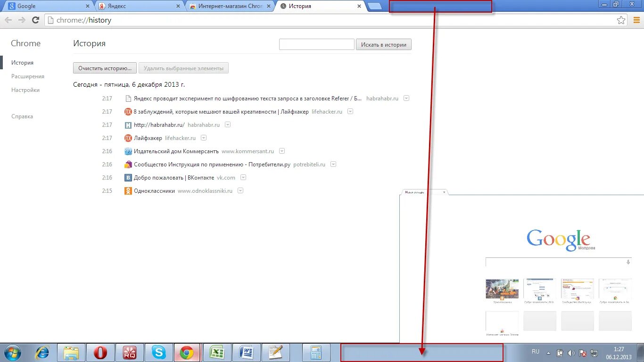Click the microphone icon in Google search box
The width and height of the screenshot is (644, 362).
[x=628, y=262]
